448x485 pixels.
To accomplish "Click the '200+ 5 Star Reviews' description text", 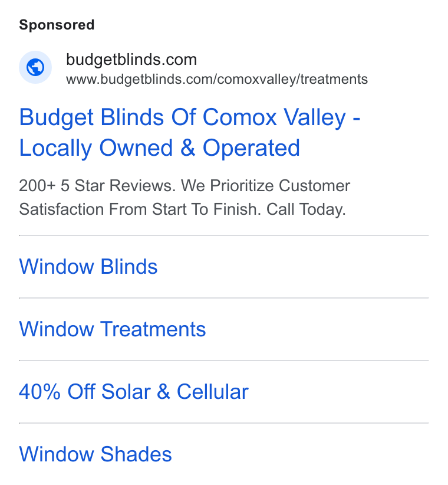I will coord(97,186).
